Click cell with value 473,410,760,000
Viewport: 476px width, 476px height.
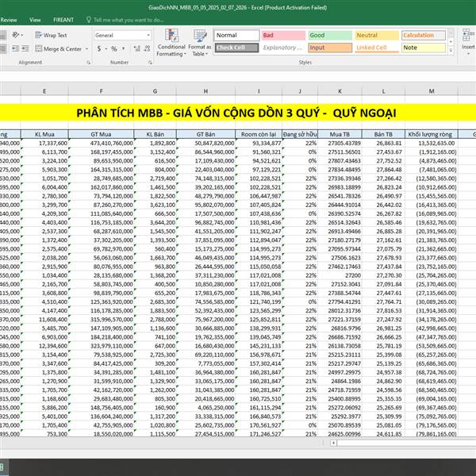coord(101,143)
